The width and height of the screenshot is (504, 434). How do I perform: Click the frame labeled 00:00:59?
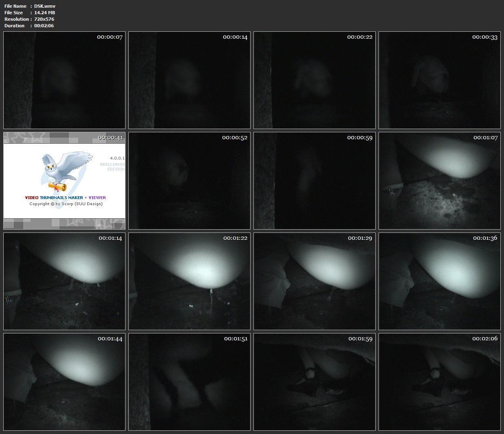point(315,181)
